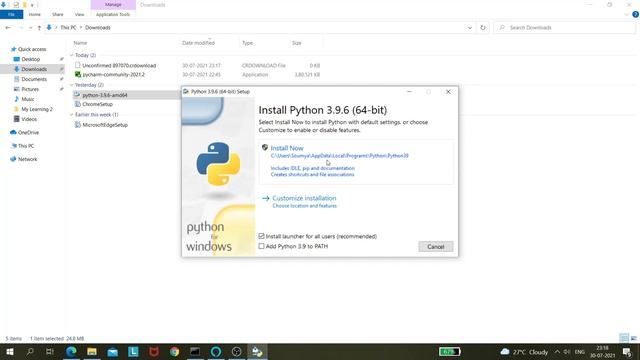Open View ribbon tab in File Explorer

click(x=79, y=14)
